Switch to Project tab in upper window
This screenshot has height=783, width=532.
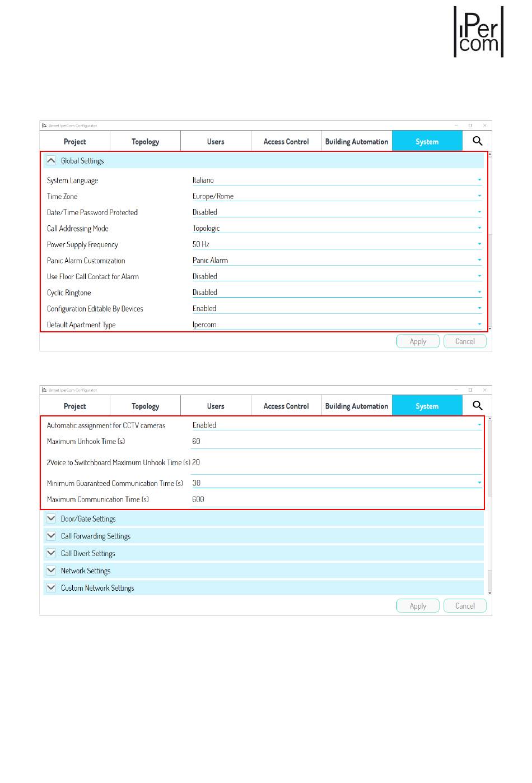(75, 142)
